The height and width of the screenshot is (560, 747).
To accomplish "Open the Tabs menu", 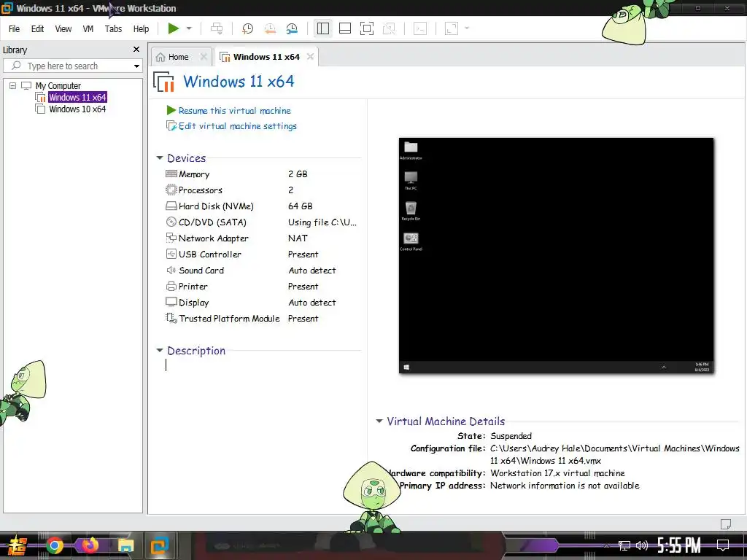I will pos(113,29).
